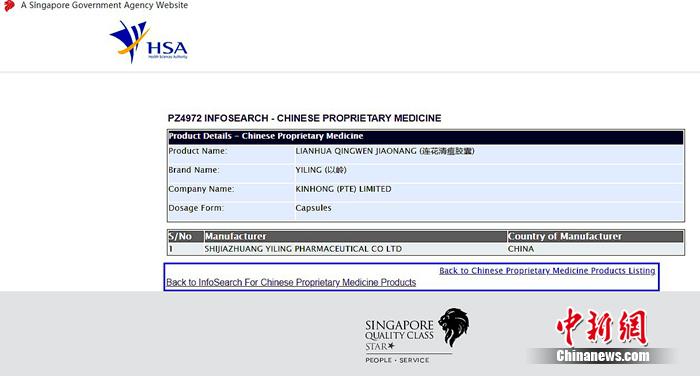700x376 pixels.
Task: Click A Singapore Government Agency Website text
Action: (104, 5)
